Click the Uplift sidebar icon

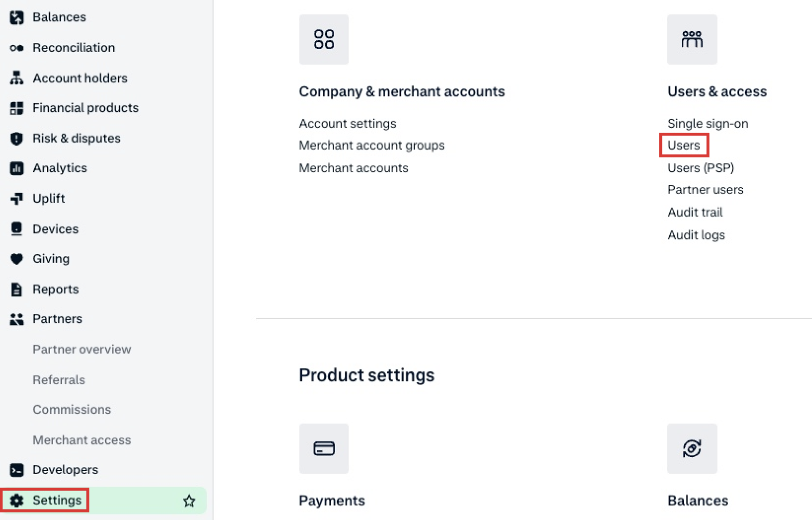tap(16, 198)
